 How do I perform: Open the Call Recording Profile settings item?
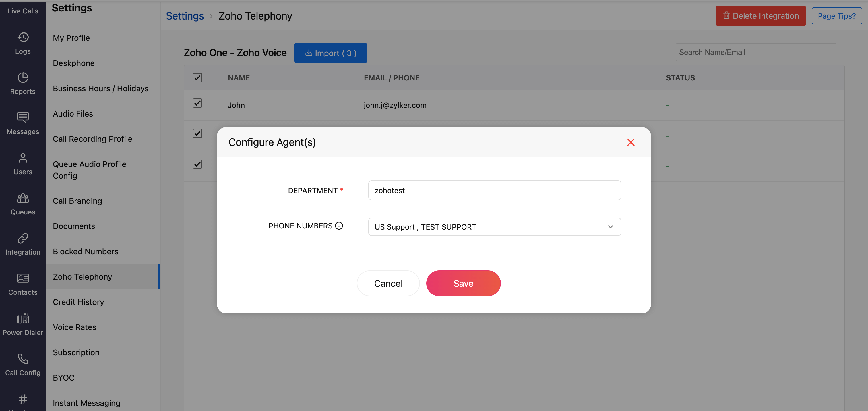(92, 139)
